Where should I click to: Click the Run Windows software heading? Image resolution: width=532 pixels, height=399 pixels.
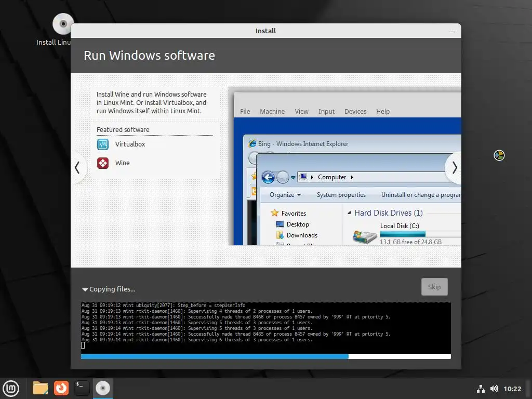coord(149,56)
